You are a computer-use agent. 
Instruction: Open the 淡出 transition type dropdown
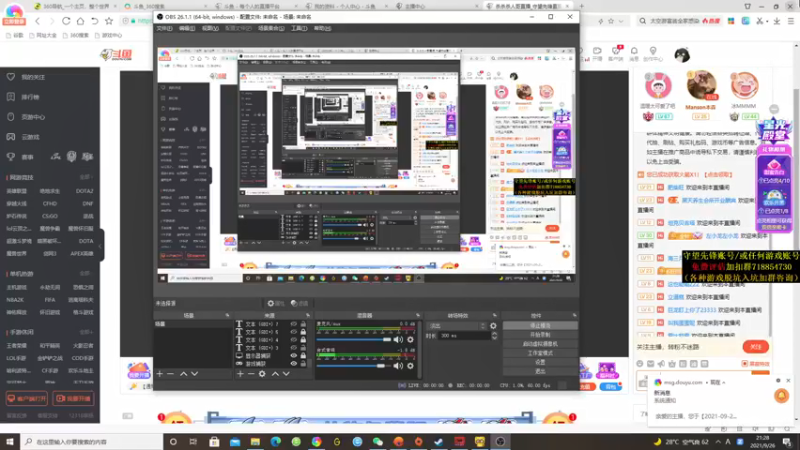tap(457, 326)
